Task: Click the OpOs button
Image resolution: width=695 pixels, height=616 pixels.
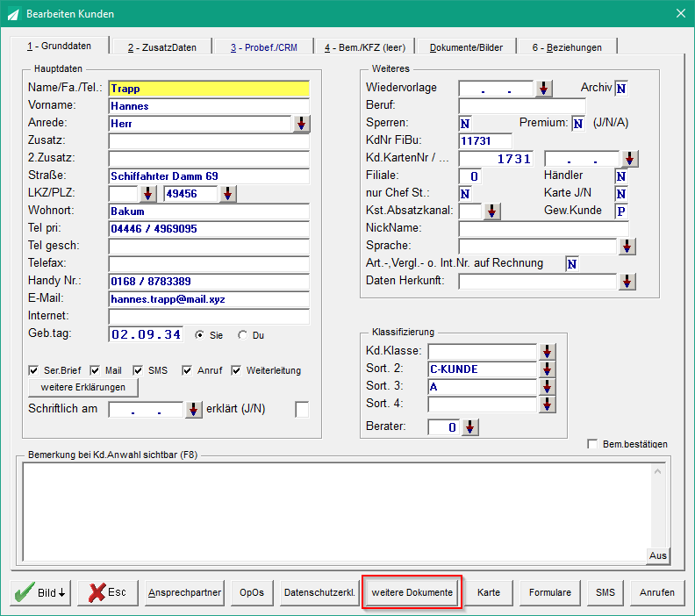Action: [x=252, y=592]
